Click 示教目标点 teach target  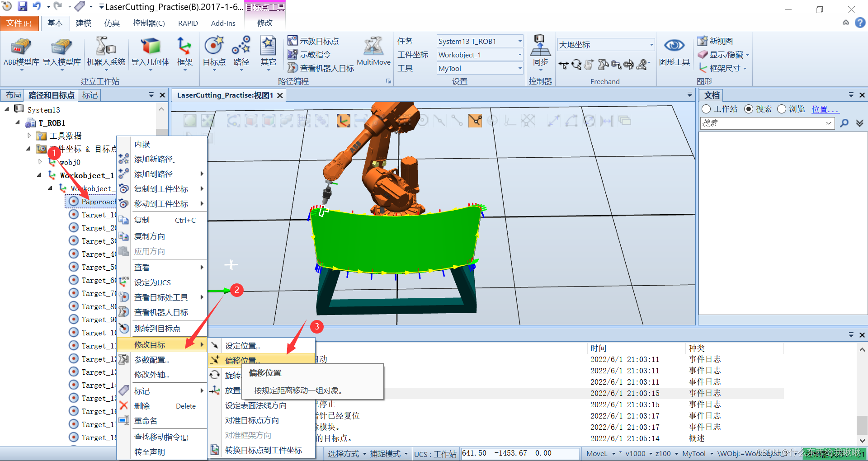point(313,41)
